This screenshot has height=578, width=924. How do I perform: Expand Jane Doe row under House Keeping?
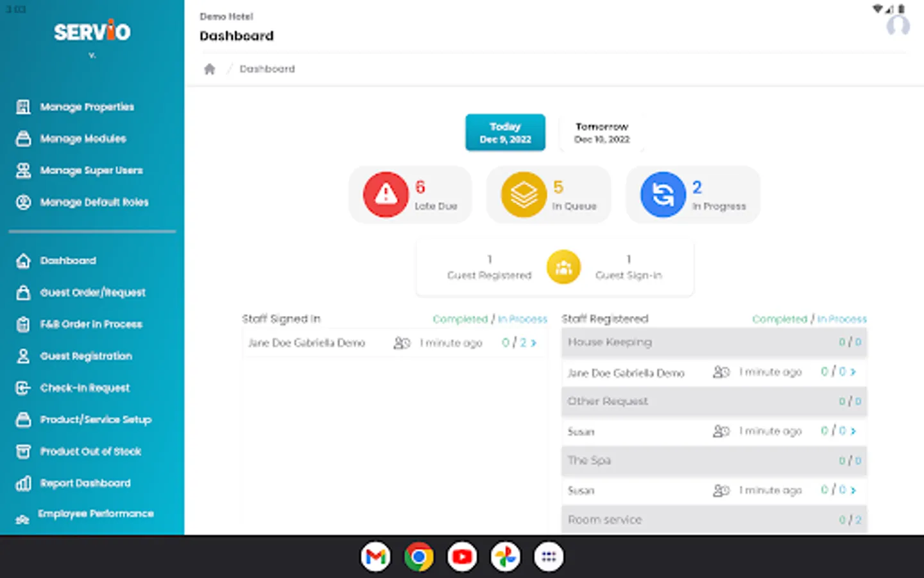853,372
